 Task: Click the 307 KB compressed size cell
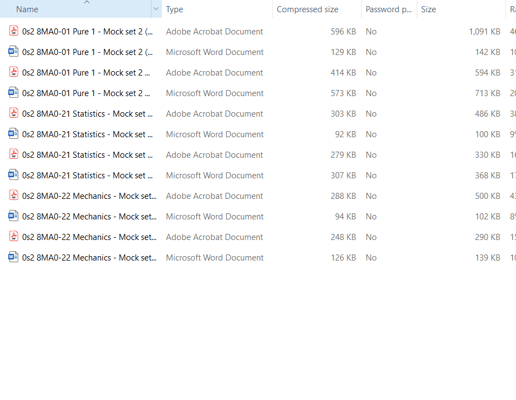[343, 176]
